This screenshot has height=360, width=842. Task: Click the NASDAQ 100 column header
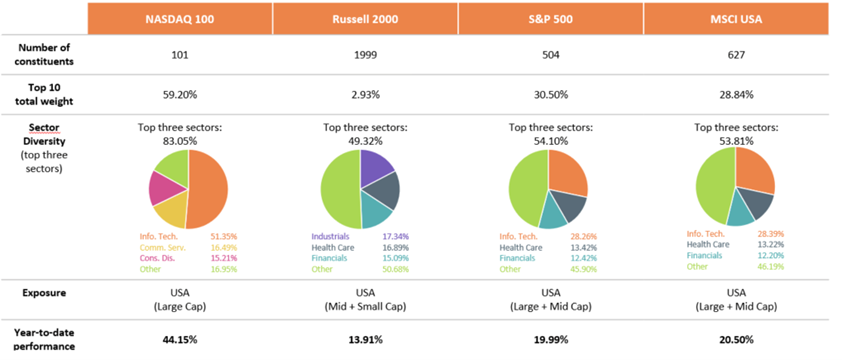click(x=180, y=19)
